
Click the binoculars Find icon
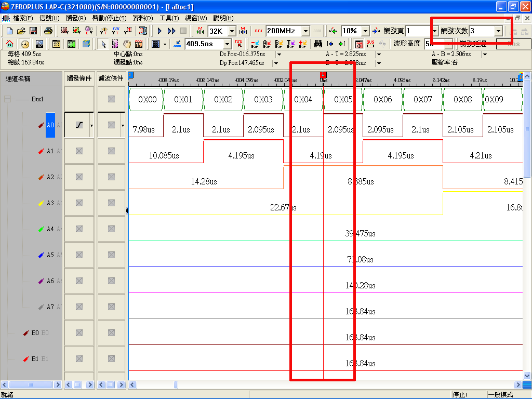click(318, 44)
